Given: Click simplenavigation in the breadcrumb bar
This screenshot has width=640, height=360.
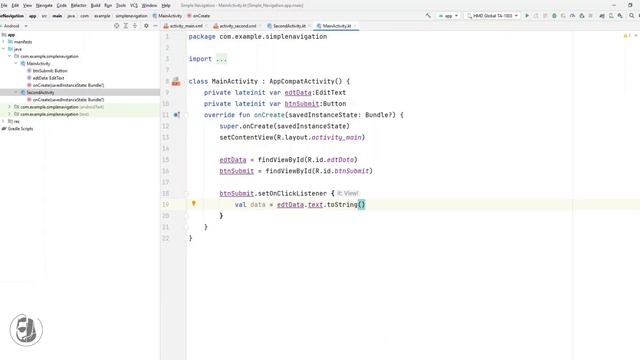Looking at the screenshot, I should tap(131, 16).
